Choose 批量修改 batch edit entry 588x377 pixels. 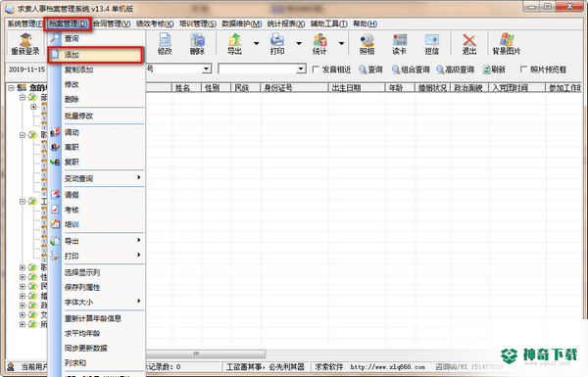tap(97, 116)
